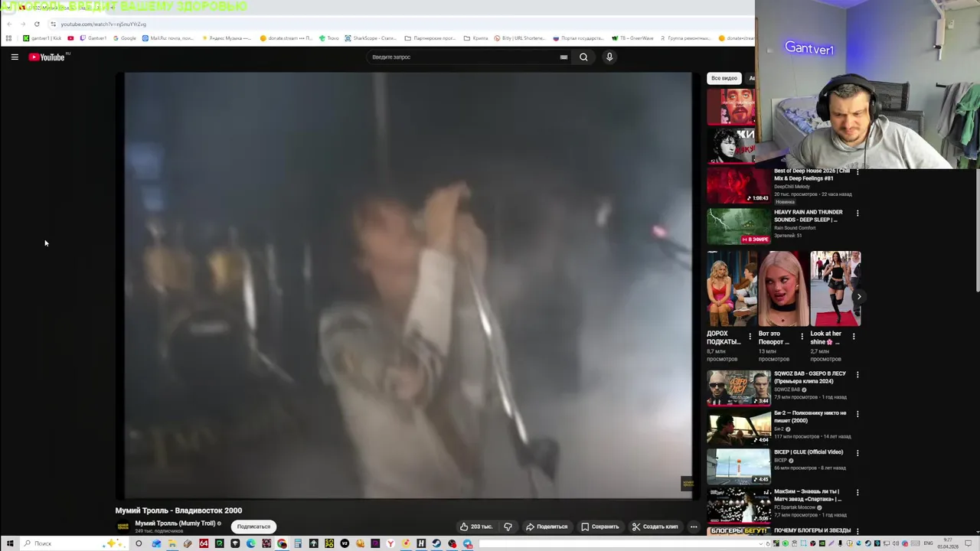
Task: Open the 'gantver1 | Kick' bookmark
Action: pyautogui.click(x=42, y=38)
